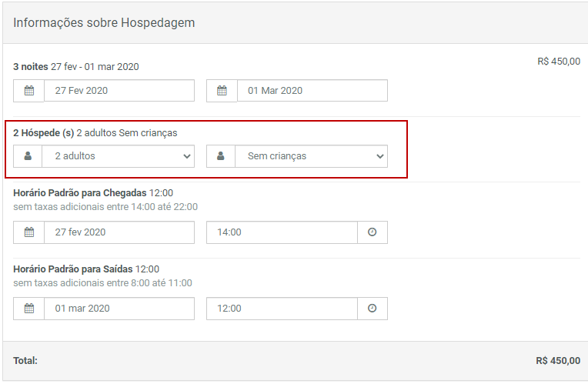Click person icon beside children selector
Screen dimensions: 588x384
coord(221,156)
